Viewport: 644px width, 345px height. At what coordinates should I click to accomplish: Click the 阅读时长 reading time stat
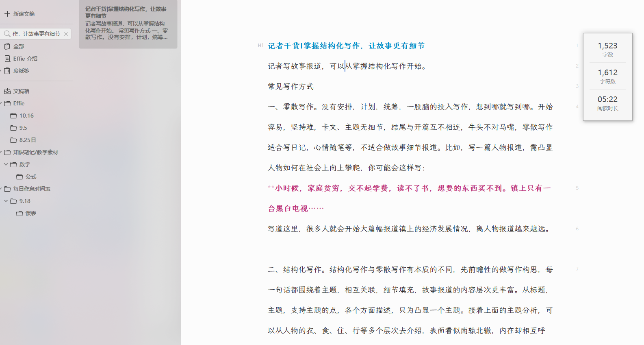607,103
